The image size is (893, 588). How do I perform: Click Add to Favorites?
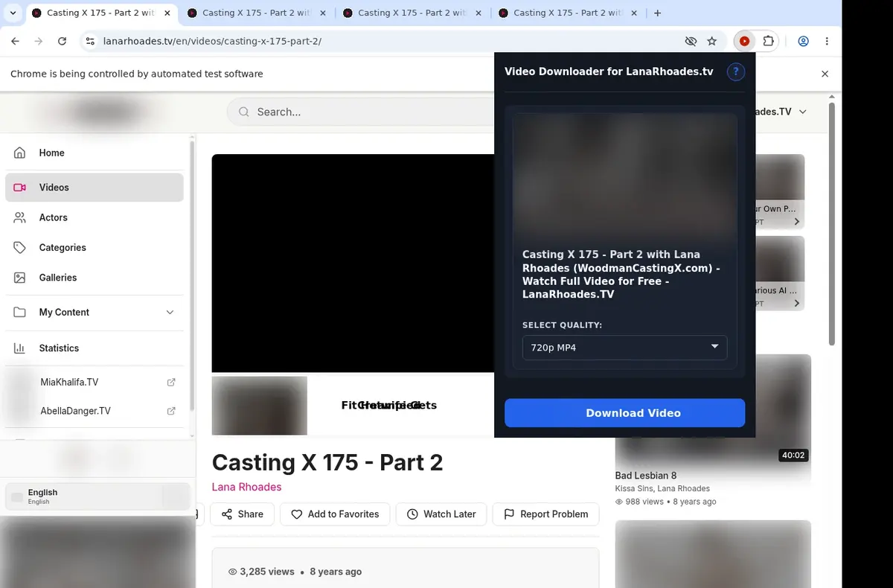coord(335,514)
